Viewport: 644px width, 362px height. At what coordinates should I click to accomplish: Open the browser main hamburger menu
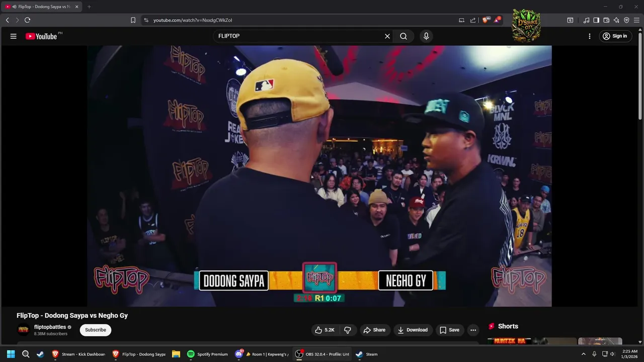point(636,20)
